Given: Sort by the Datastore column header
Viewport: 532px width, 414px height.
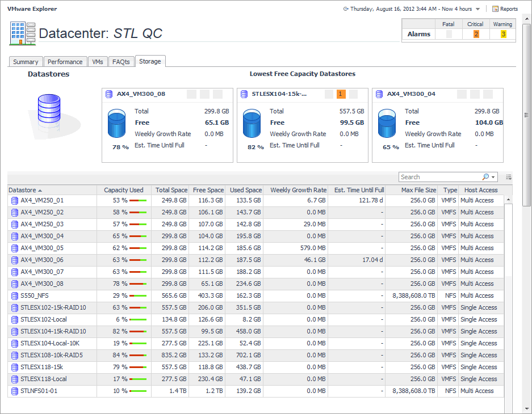Looking at the screenshot, I should click(x=26, y=190).
